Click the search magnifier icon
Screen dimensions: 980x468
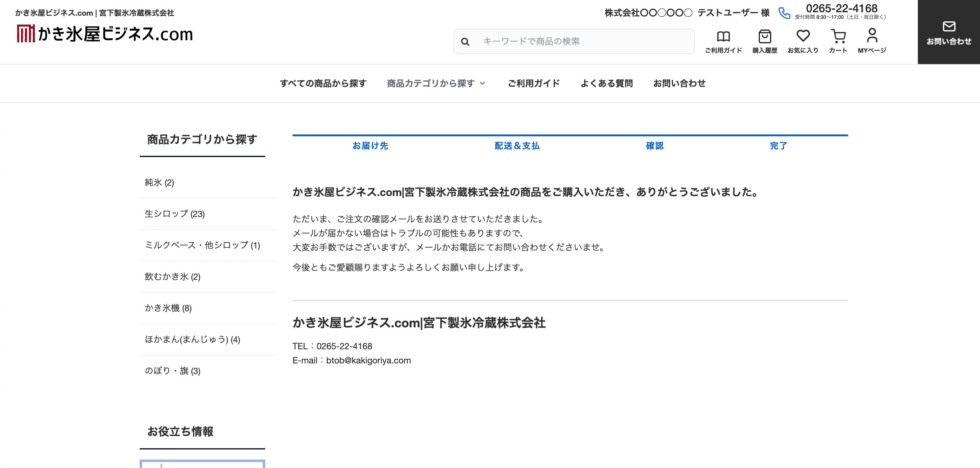[x=465, y=41]
